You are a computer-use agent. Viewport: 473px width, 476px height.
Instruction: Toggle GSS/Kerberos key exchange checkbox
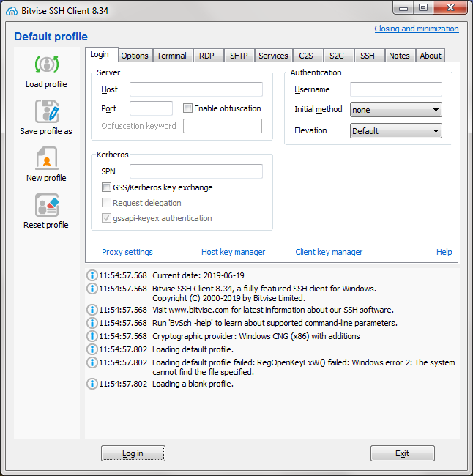(x=107, y=187)
